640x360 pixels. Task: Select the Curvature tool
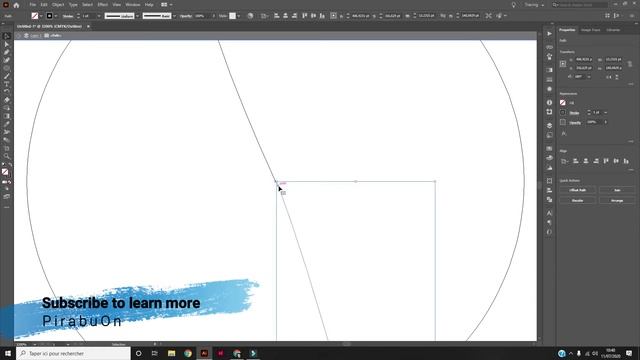(x=7, y=60)
